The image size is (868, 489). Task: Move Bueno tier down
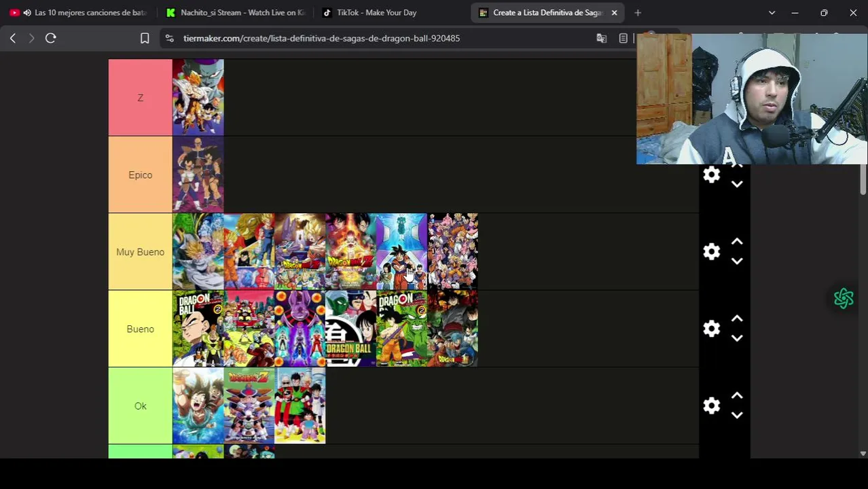pyautogui.click(x=737, y=338)
